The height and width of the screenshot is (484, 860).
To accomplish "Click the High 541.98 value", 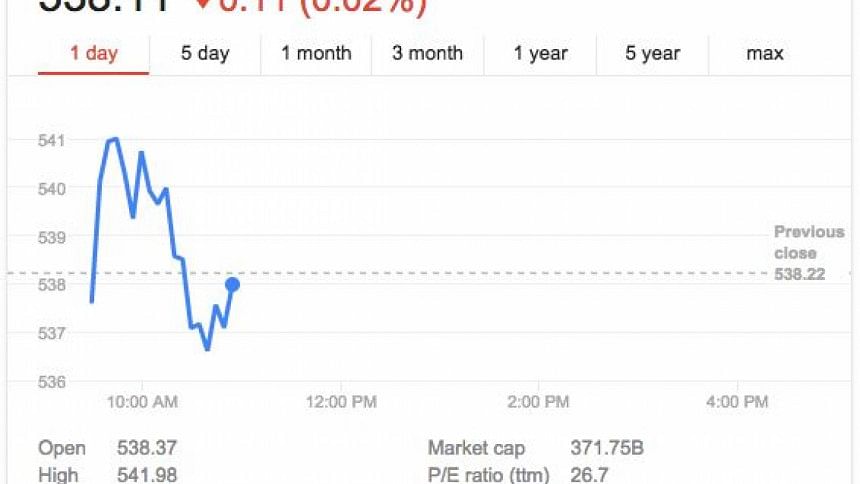I will tap(146, 475).
